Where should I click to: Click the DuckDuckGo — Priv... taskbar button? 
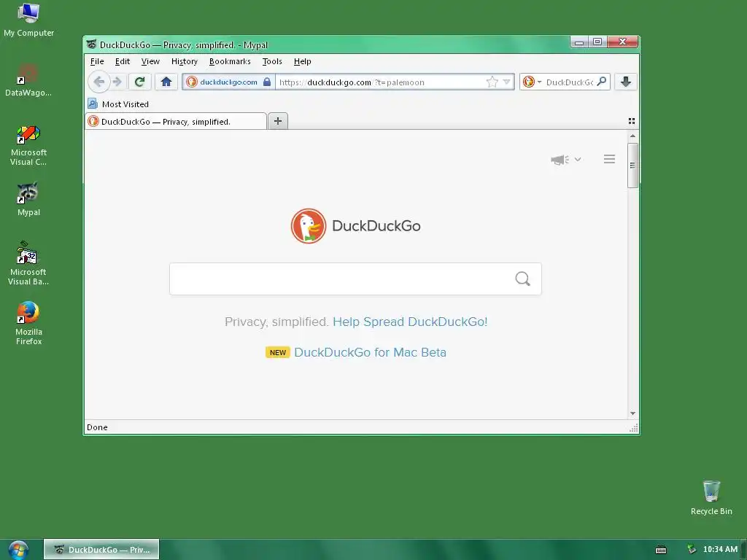pos(101,550)
